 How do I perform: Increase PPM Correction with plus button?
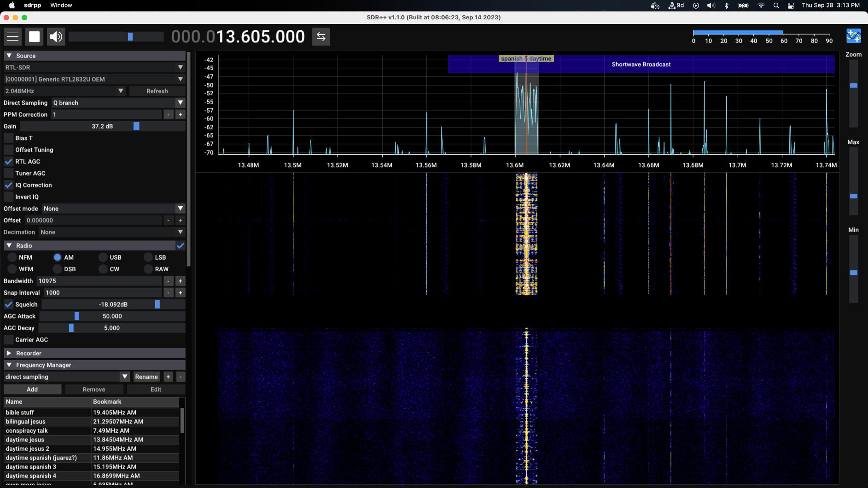180,115
